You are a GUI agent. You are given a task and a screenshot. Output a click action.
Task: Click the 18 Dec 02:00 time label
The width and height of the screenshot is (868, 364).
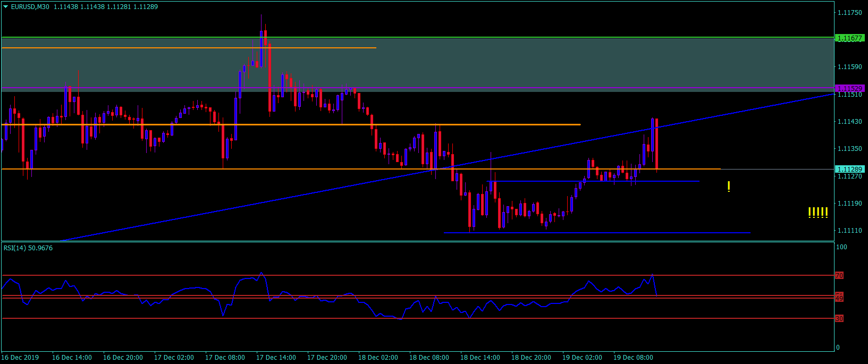(378, 358)
